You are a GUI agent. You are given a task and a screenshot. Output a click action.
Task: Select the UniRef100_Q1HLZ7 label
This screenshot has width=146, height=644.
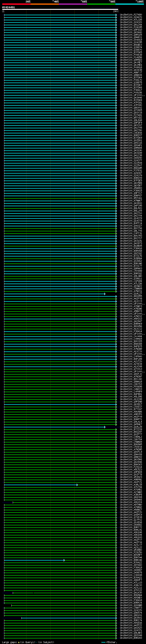pos(131,294)
